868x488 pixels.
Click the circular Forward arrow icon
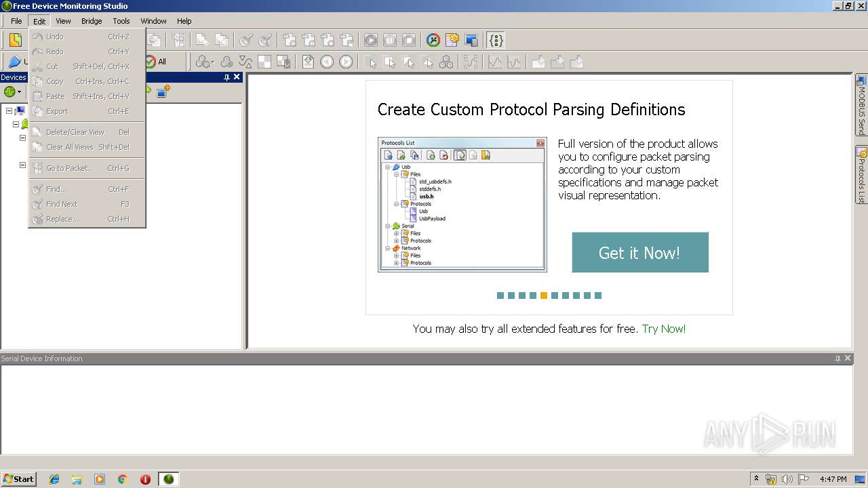[346, 62]
